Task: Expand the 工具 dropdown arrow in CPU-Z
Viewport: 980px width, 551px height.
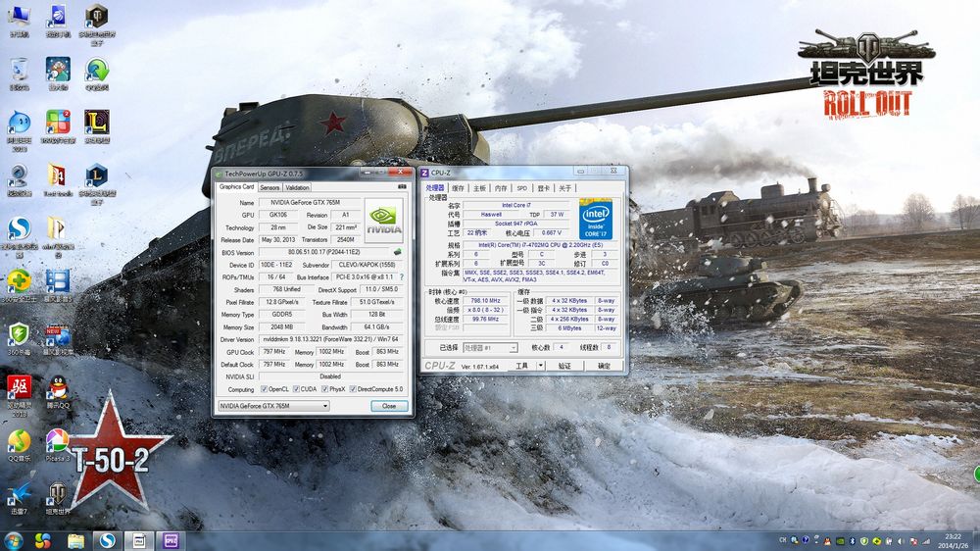Action: [541, 366]
